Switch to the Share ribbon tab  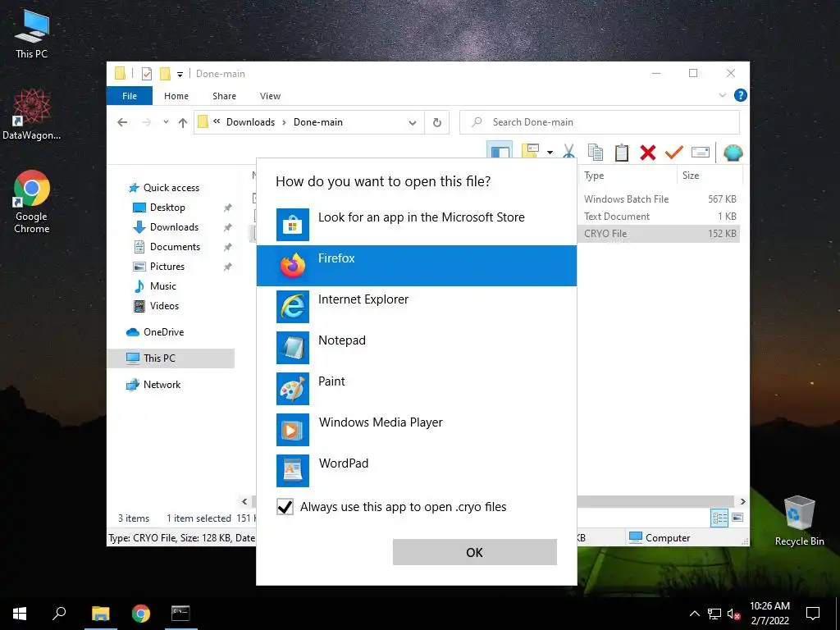tap(224, 96)
